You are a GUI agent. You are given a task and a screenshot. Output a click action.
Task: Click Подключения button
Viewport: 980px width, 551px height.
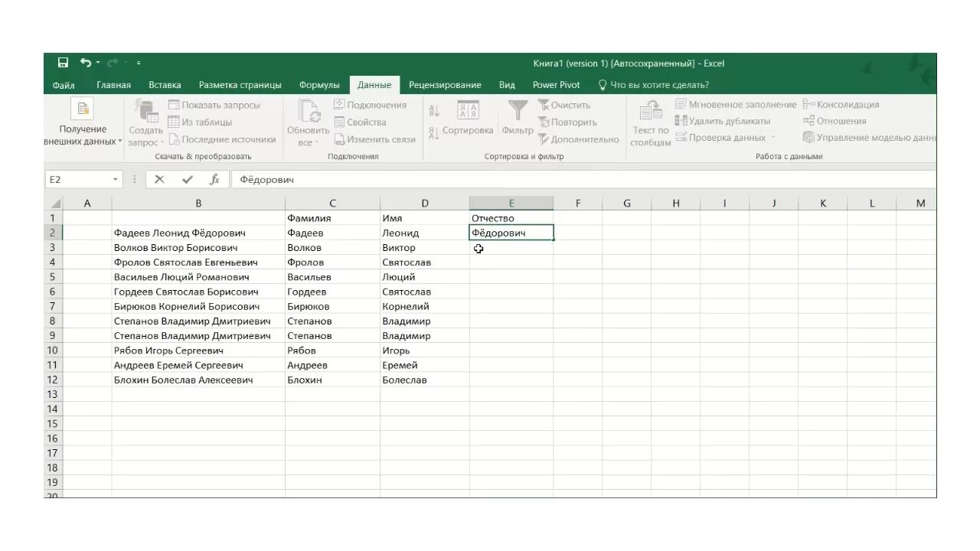click(x=371, y=105)
